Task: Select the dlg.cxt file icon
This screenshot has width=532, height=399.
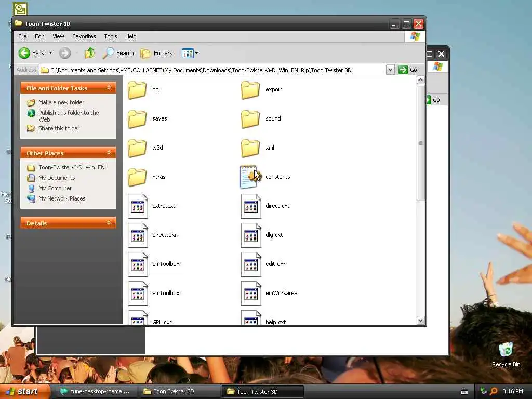Action: 251,235
